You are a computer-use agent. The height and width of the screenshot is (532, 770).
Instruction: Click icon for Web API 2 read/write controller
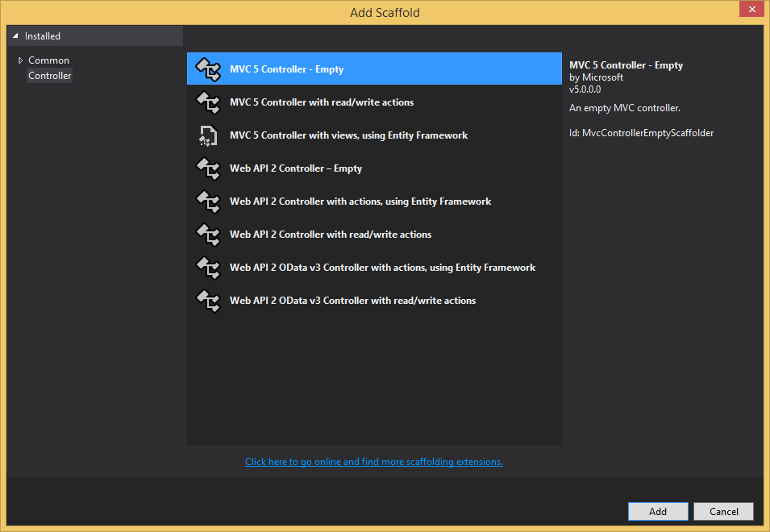tap(208, 235)
